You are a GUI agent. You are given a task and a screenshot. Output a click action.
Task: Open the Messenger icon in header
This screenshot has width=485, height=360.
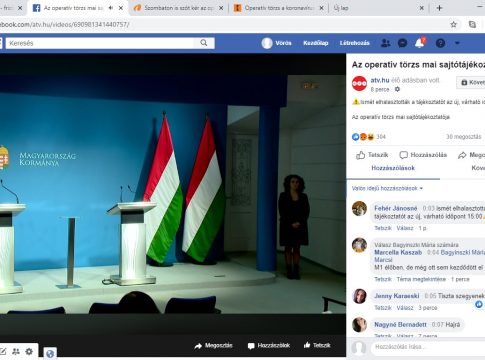point(402,43)
